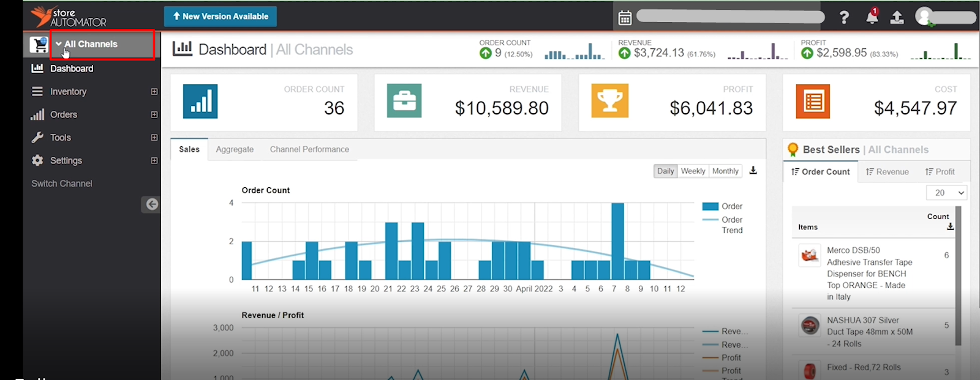Image resolution: width=980 pixels, height=380 pixels.
Task: Click the yellow Profit trophy icon
Action: [609, 101]
